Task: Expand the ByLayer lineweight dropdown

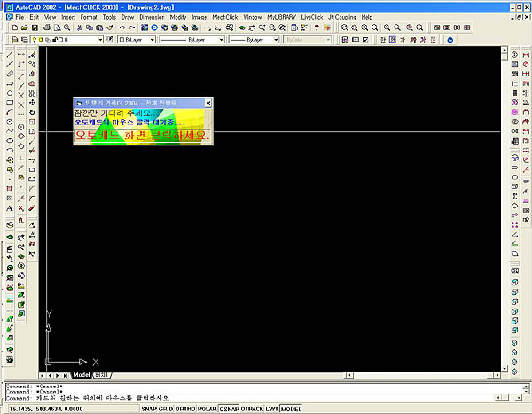Action: pyautogui.click(x=276, y=40)
